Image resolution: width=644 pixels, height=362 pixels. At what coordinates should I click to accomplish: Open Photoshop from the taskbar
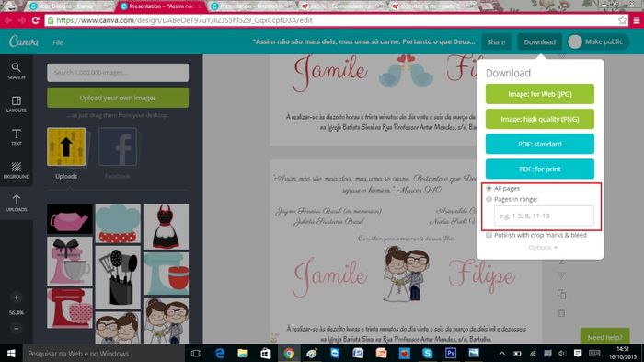pyautogui.click(x=451, y=354)
